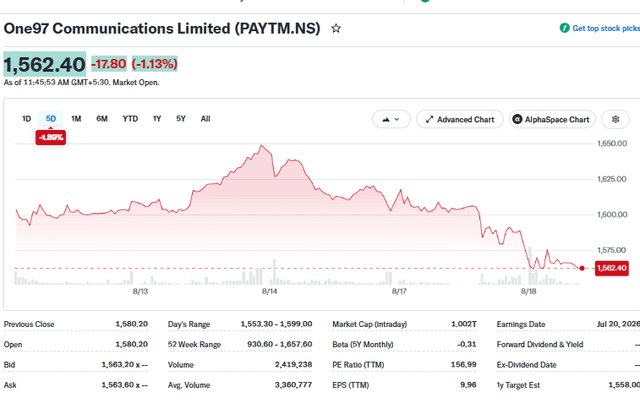Open the AlphaSpace Chart

[552, 119]
